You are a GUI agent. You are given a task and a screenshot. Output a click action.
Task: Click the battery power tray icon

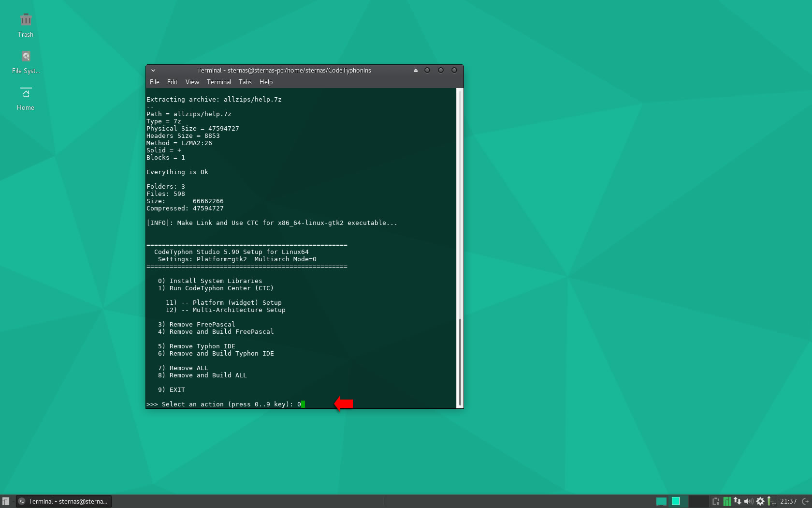[x=771, y=501]
